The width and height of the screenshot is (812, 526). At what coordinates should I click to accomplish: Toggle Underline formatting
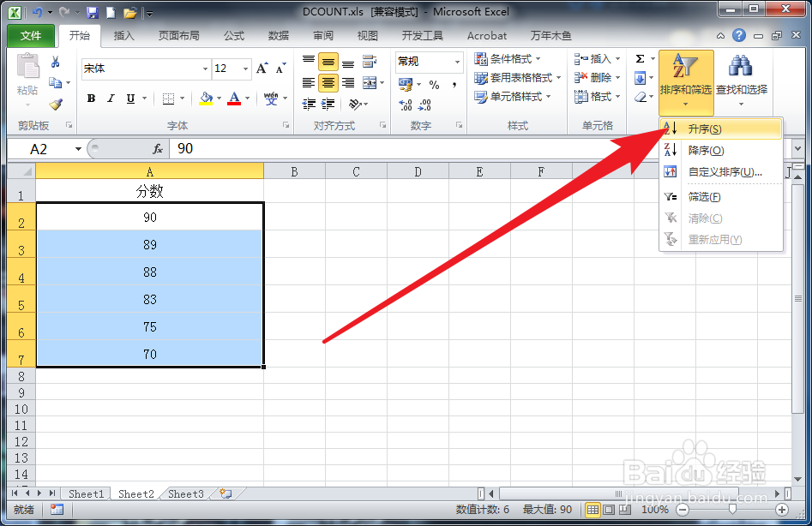pyautogui.click(x=130, y=99)
